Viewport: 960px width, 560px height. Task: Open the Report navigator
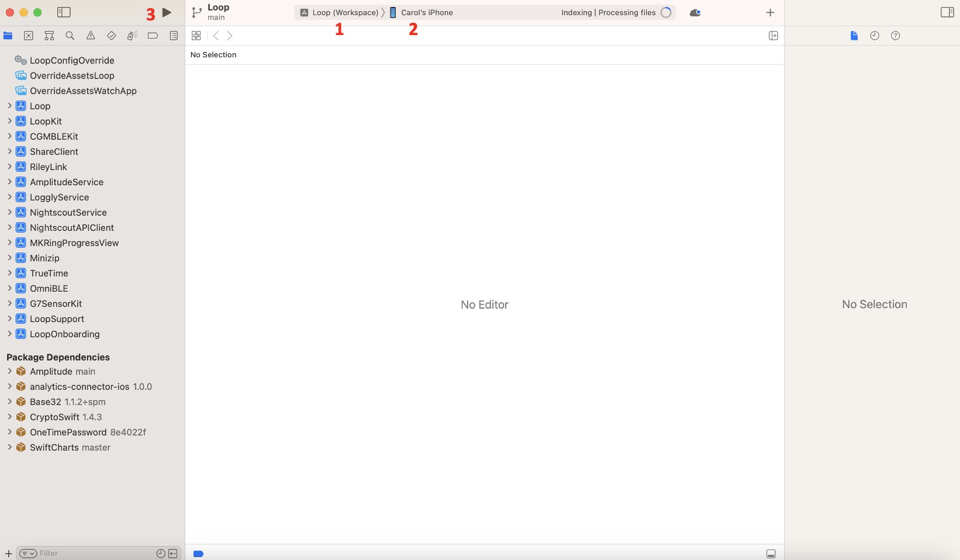(174, 36)
